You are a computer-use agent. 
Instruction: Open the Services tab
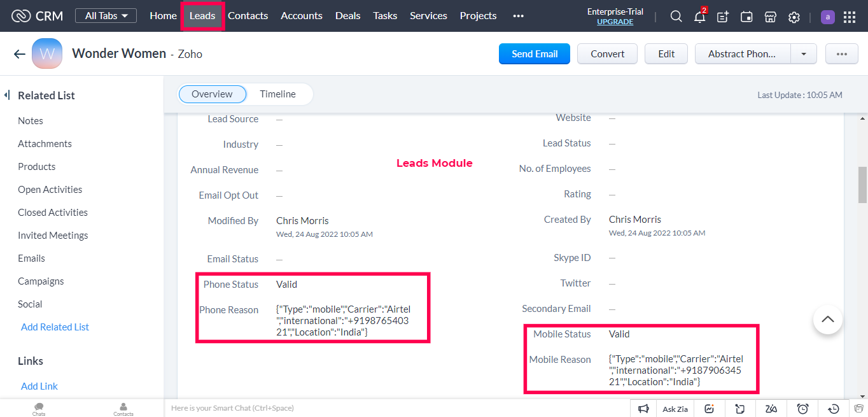pyautogui.click(x=428, y=16)
